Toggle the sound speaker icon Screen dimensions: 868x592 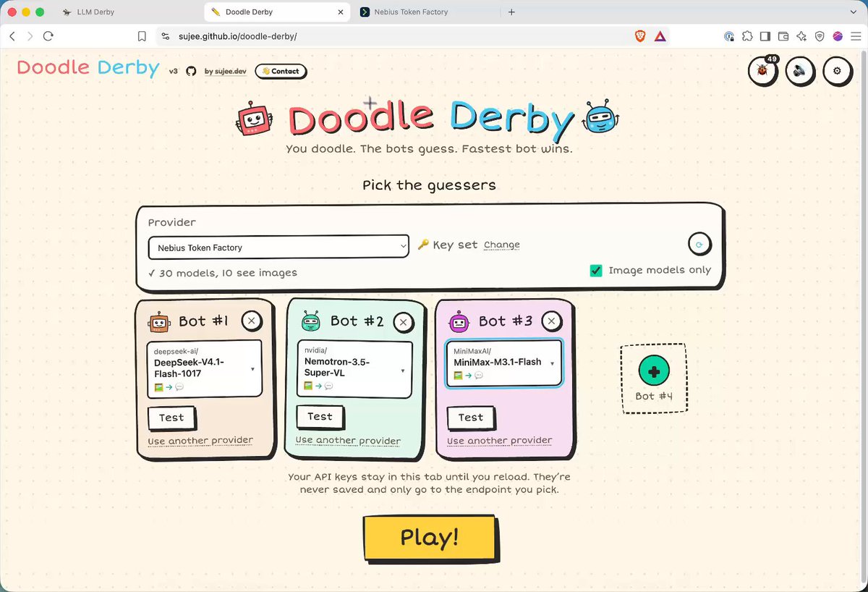[x=800, y=71]
